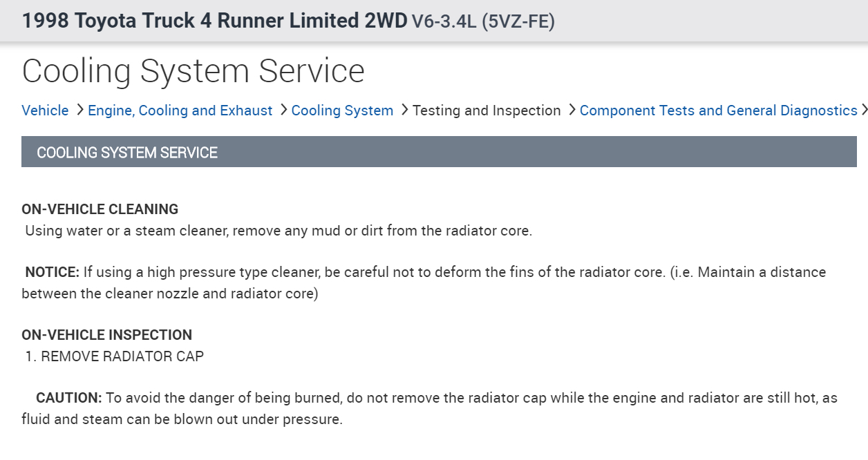Click step 1 REMOVE RADIATOR CAP
Screen dimensions: 868x460
(x=115, y=356)
